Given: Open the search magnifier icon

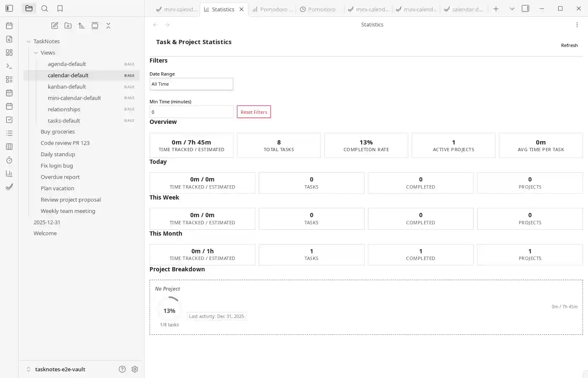Looking at the screenshot, I should tap(45, 8).
